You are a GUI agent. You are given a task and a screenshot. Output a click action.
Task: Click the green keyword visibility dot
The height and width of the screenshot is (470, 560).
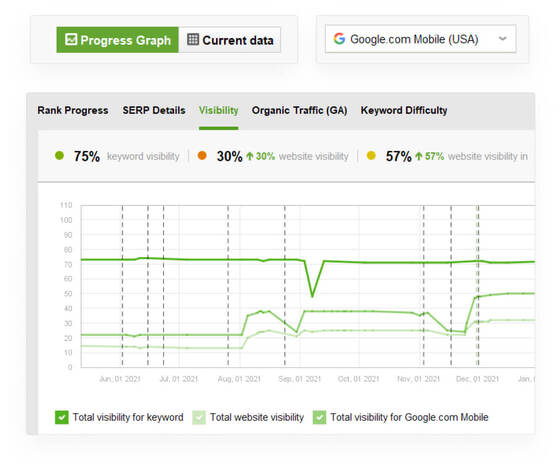click(x=60, y=156)
